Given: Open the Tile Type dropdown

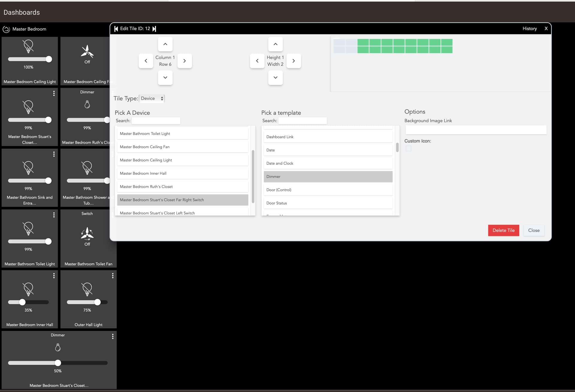Looking at the screenshot, I should (152, 99).
